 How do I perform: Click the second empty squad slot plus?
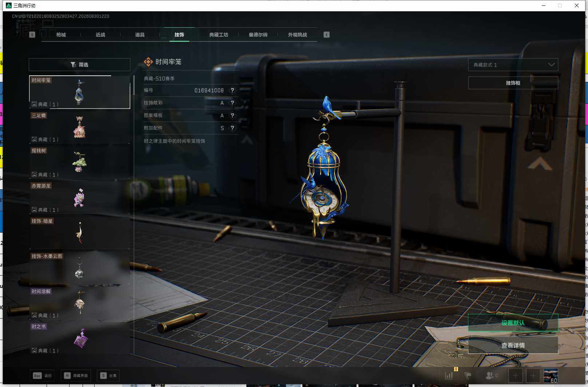tap(533, 375)
